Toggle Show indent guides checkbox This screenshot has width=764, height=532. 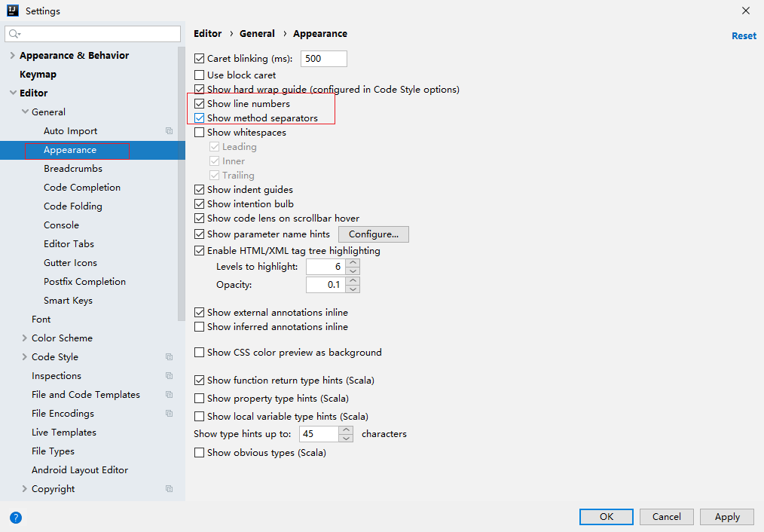point(199,189)
